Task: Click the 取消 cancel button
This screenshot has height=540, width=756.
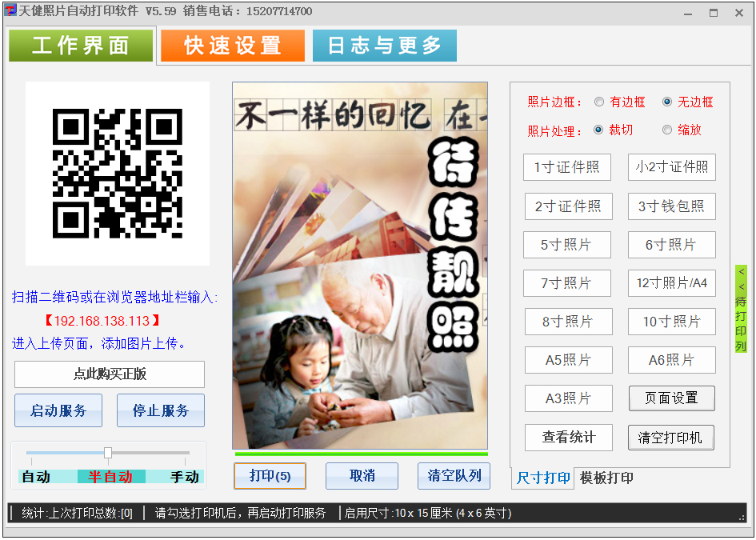Action: [x=362, y=476]
